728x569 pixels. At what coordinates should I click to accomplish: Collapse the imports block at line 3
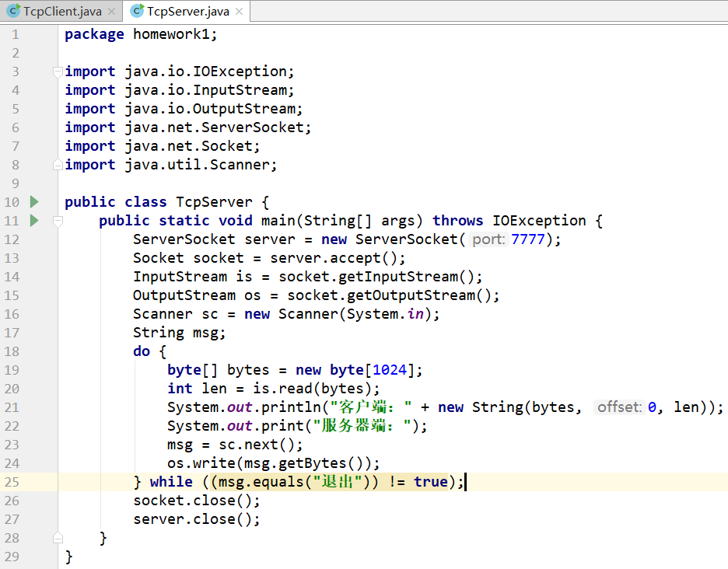pyautogui.click(x=58, y=72)
